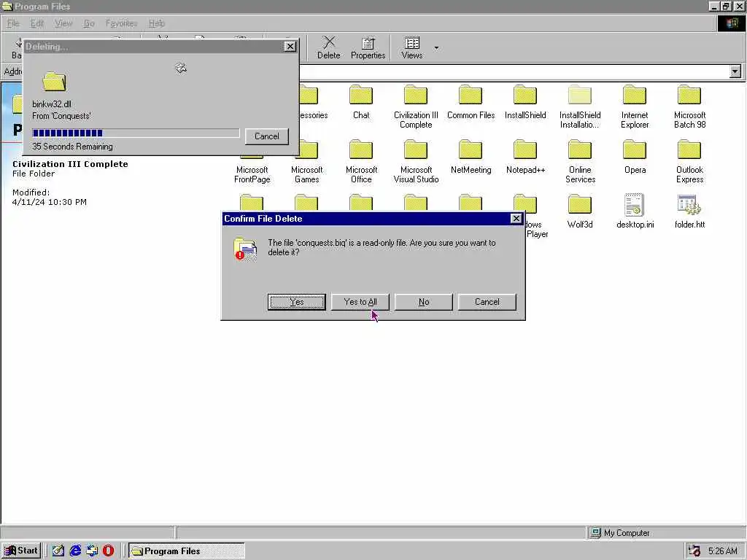This screenshot has height=560, width=747.
Task: Click Yes to All button
Action: 360,302
